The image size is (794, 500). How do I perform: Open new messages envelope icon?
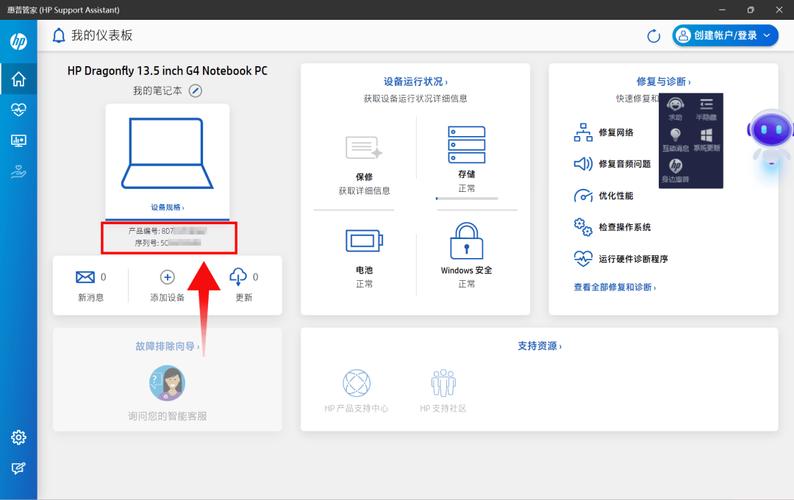(85, 277)
